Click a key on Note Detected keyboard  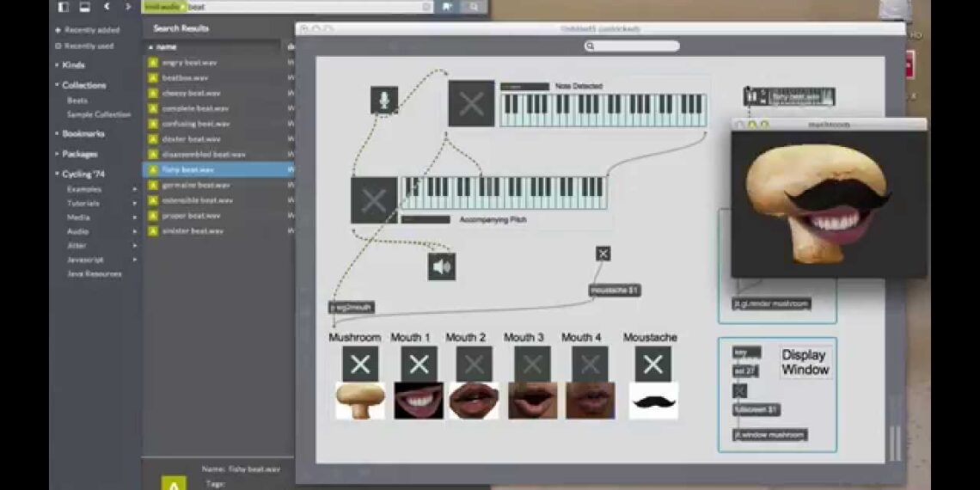click(x=602, y=110)
